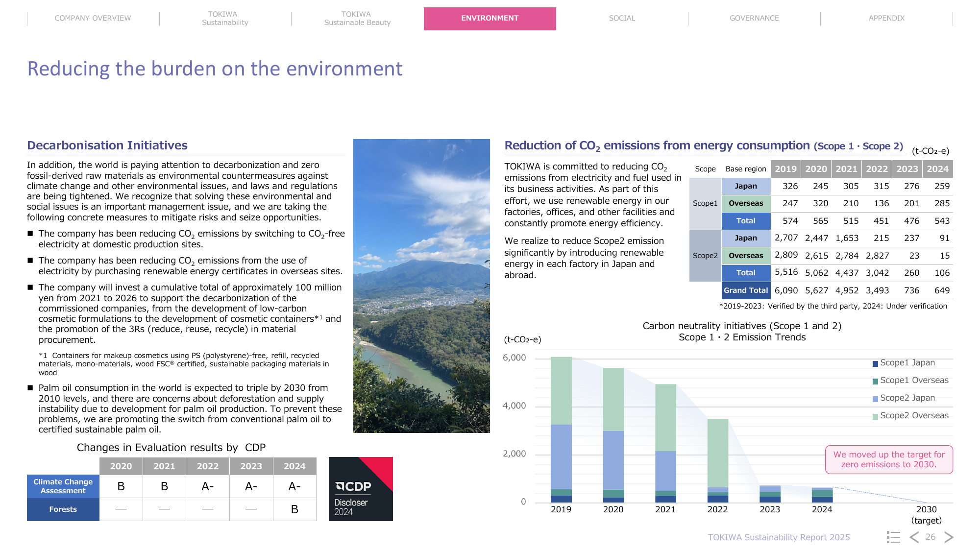The height and width of the screenshot is (551, 980).
Task: Go to the APPENDIX tab
Action: tap(886, 18)
